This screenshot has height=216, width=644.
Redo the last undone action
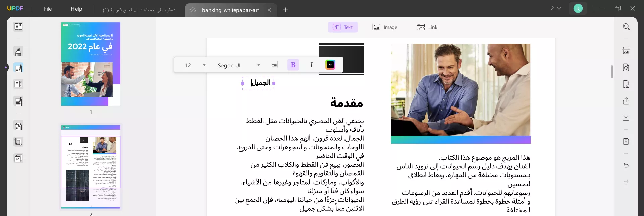tap(626, 182)
